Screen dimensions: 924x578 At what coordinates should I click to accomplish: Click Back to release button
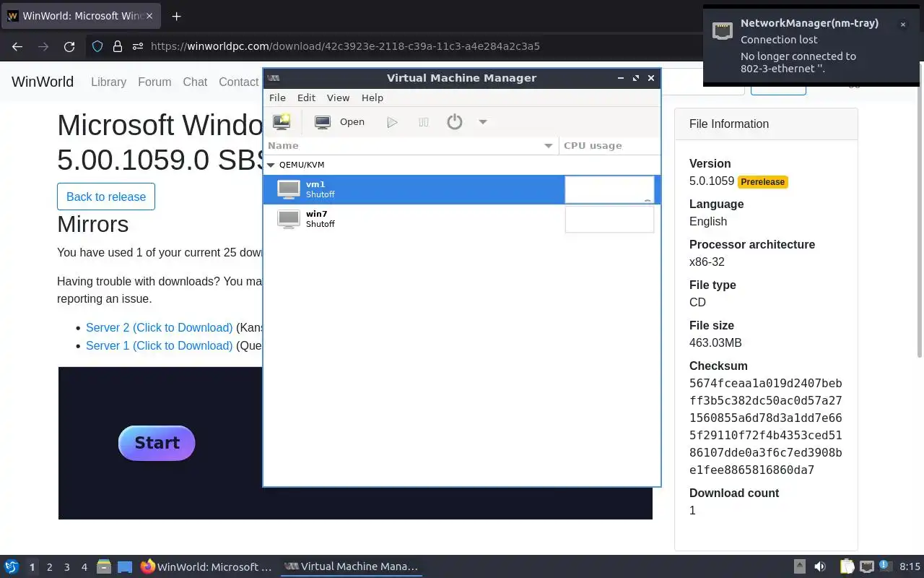106,197
